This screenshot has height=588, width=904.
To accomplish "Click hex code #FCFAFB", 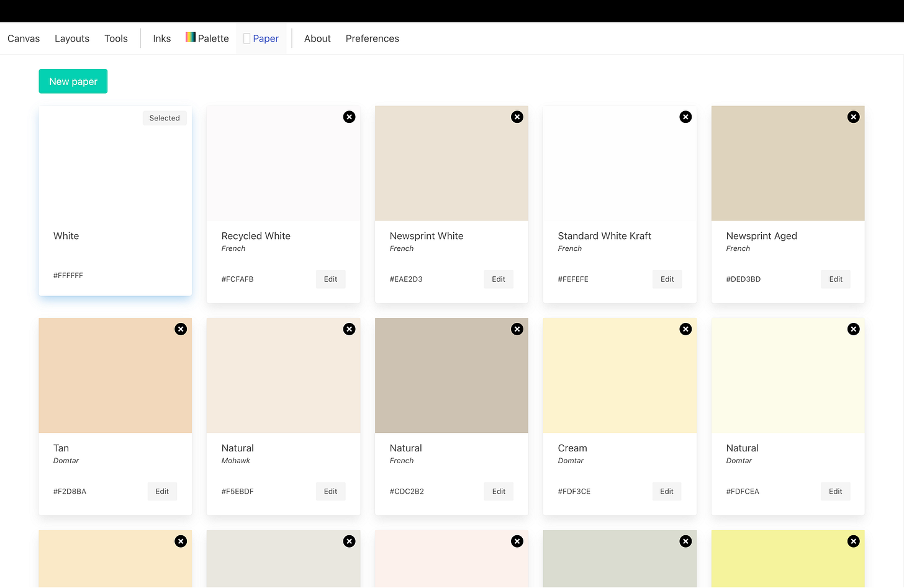I will point(238,279).
